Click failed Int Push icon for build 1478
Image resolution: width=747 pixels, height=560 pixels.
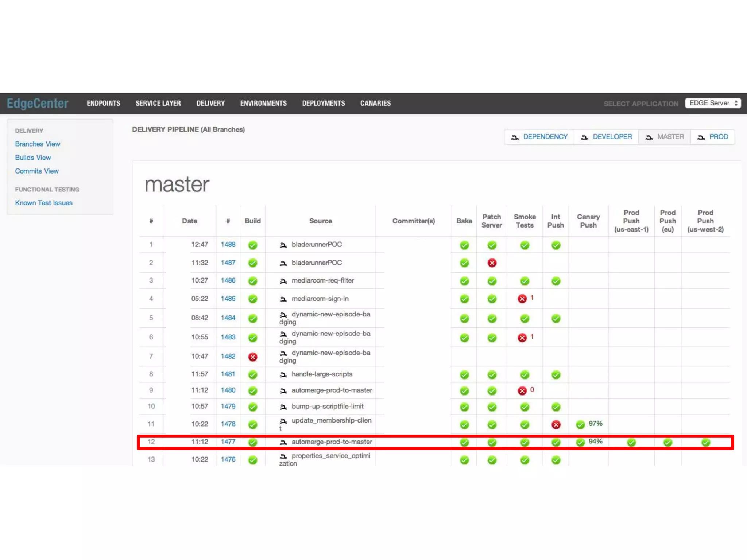pos(556,424)
